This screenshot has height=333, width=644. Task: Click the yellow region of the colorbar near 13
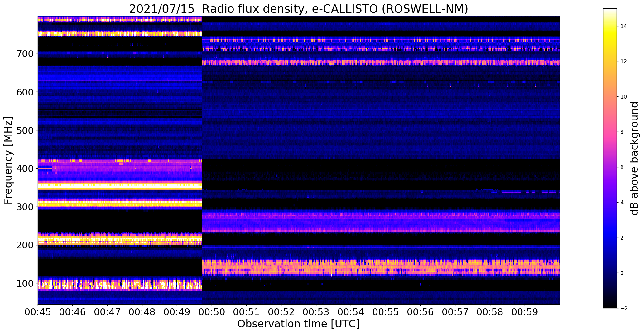point(610,44)
